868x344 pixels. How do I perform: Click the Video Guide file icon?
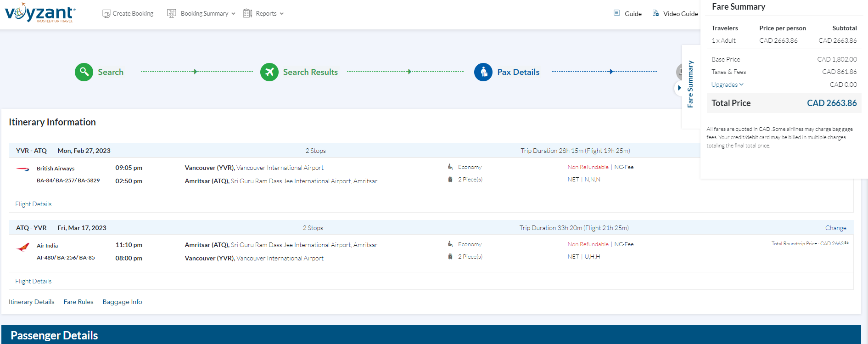tap(655, 13)
